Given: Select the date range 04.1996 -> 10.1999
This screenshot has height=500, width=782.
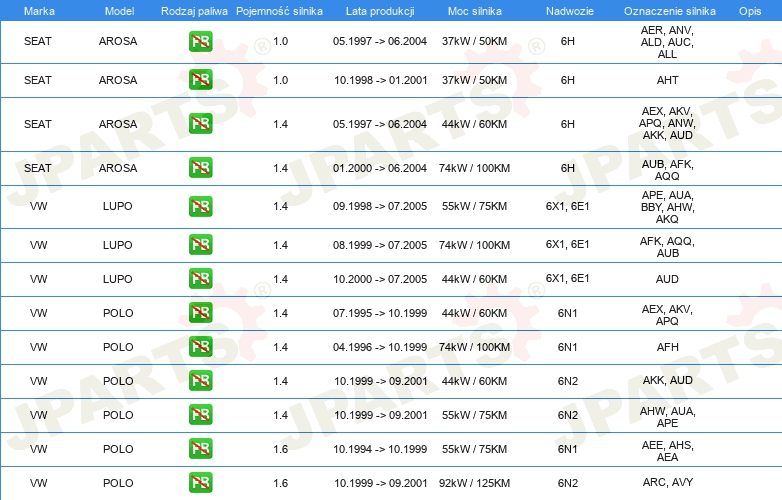Looking at the screenshot, I should [x=380, y=347].
